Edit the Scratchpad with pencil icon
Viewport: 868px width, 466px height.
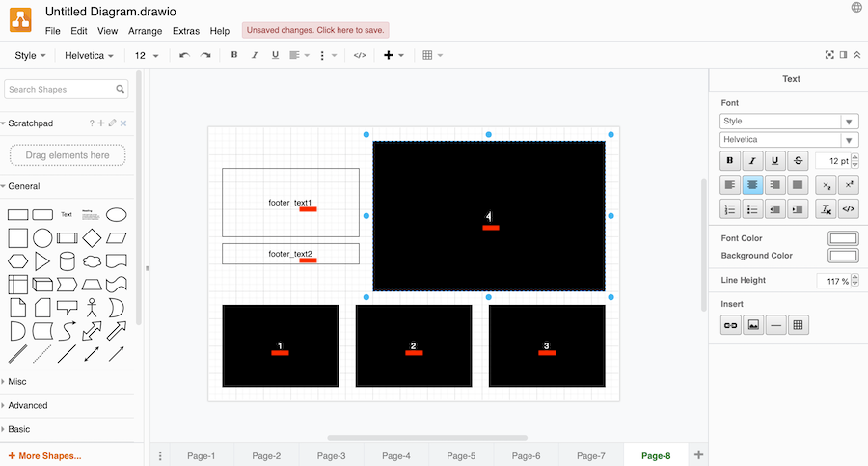(x=113, y=123)
